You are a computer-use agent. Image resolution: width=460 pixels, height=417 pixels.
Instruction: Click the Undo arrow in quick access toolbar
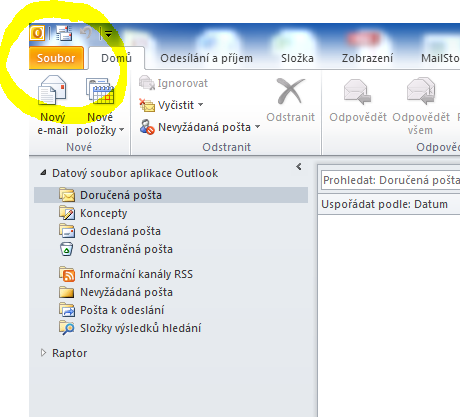pyautogui.click(x=86, y=33)
